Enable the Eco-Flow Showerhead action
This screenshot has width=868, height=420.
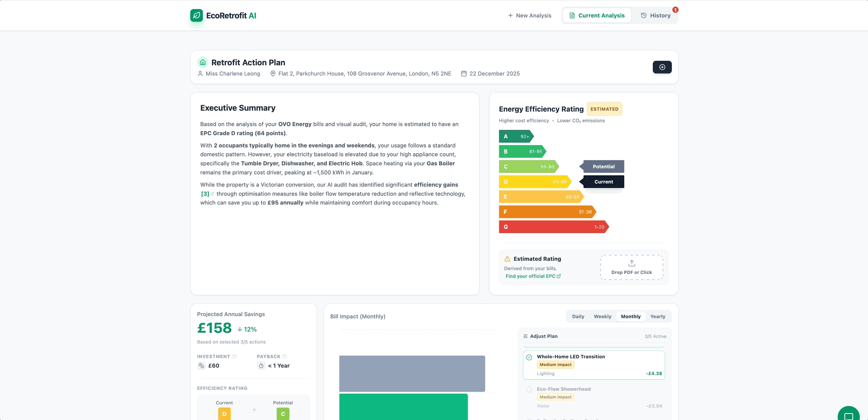tap(529, 390)
